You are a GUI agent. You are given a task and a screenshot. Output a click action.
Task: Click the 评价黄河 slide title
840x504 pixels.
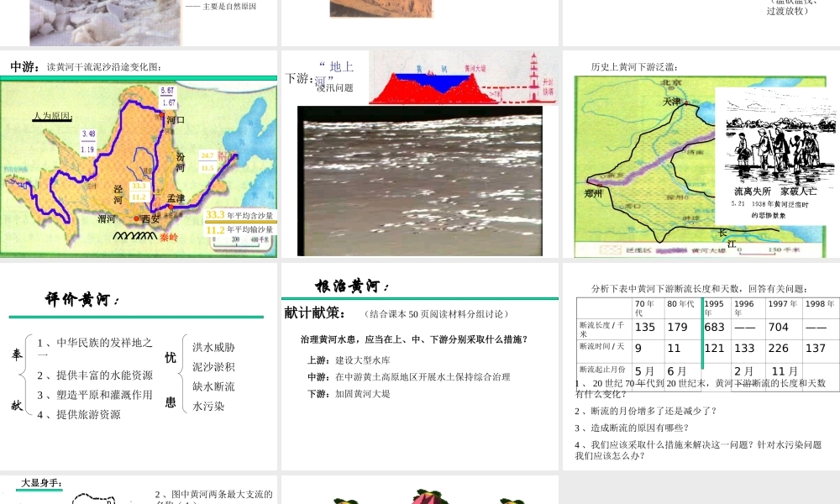click(82, 299)
